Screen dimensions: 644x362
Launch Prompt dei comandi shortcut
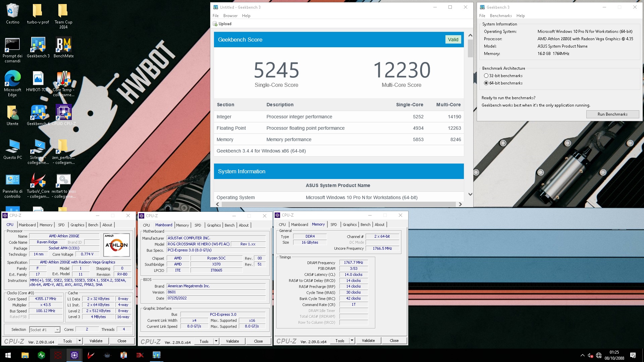[x=13, y=50]
